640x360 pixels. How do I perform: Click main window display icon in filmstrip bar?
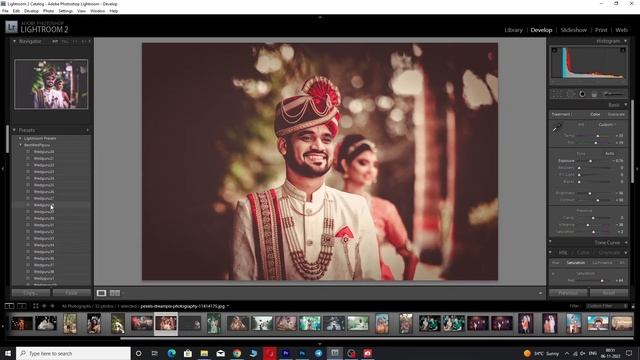(9, 306)
